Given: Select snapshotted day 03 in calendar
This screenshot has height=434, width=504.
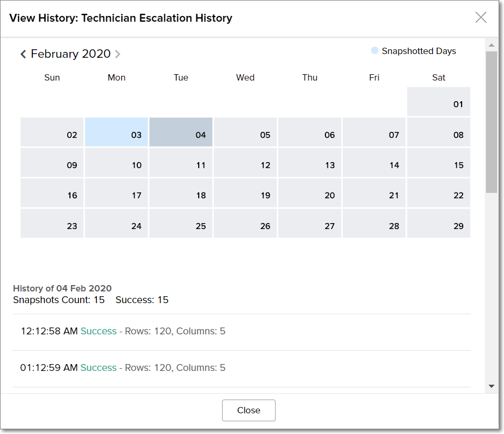Looking at the screenshot, I should (x=117, y=132).
